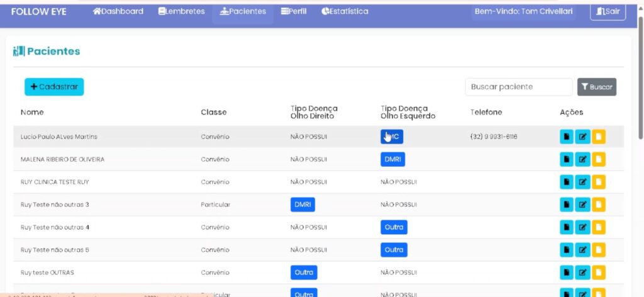644x297 pixels.
Task: Edit patient Ruy teste OUTRAS
Action: coord(582,272)
